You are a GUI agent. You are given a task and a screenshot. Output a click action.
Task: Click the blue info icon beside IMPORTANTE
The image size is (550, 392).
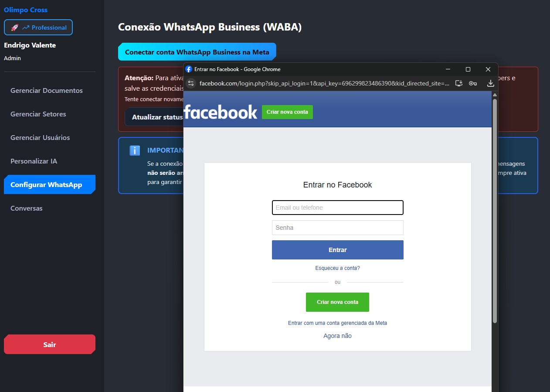(x=135, y=150)
